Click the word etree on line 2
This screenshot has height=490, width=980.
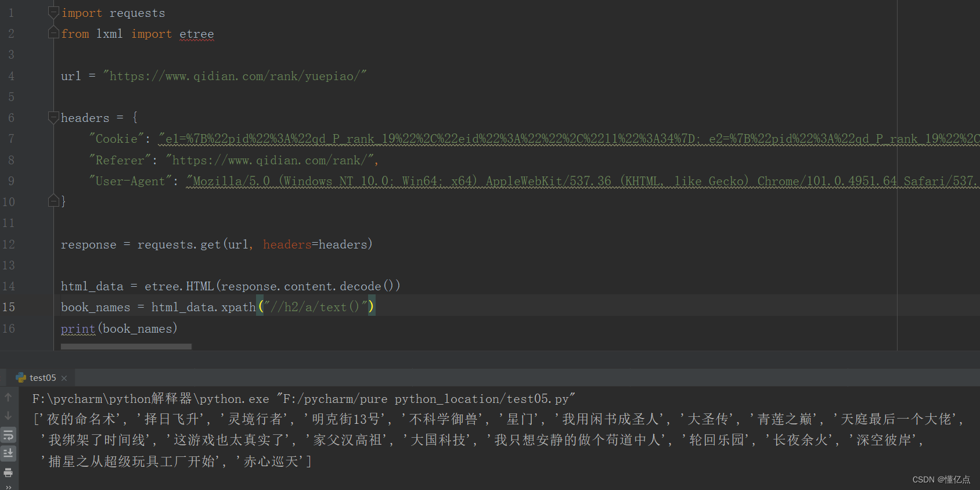197,34
